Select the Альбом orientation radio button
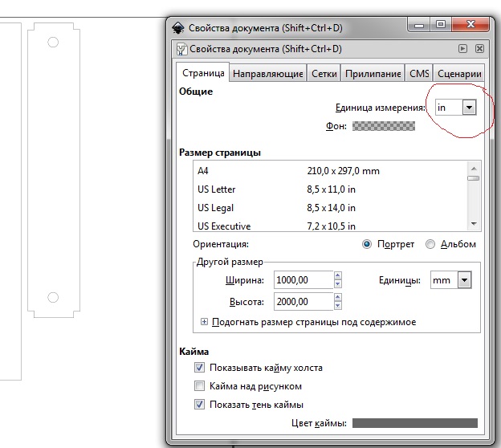This screenshot has width=501, height=448. click(x=430, y=244)
